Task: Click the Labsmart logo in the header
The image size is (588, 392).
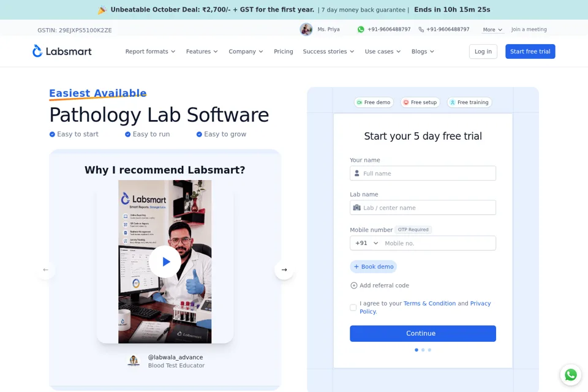Action: pyautogui.click(x=62, y=51)
